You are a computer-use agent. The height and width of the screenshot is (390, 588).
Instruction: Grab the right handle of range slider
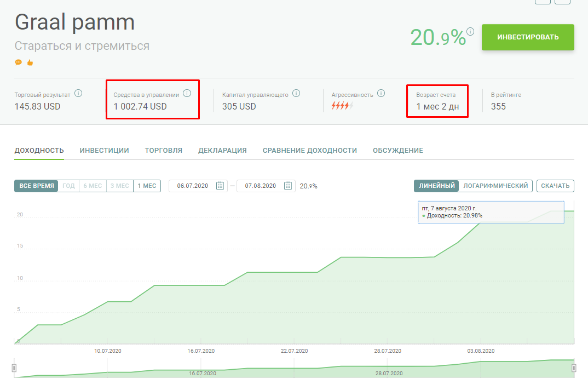[574, 368]
